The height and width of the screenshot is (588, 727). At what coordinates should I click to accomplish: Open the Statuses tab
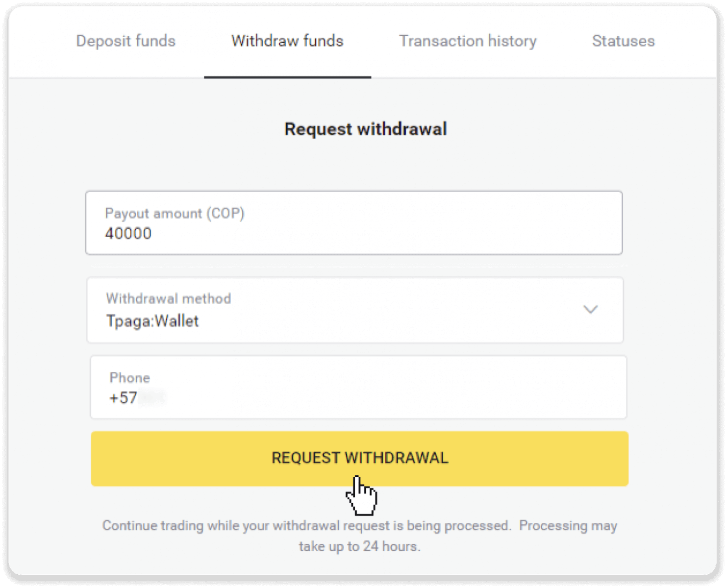point(623,41)
